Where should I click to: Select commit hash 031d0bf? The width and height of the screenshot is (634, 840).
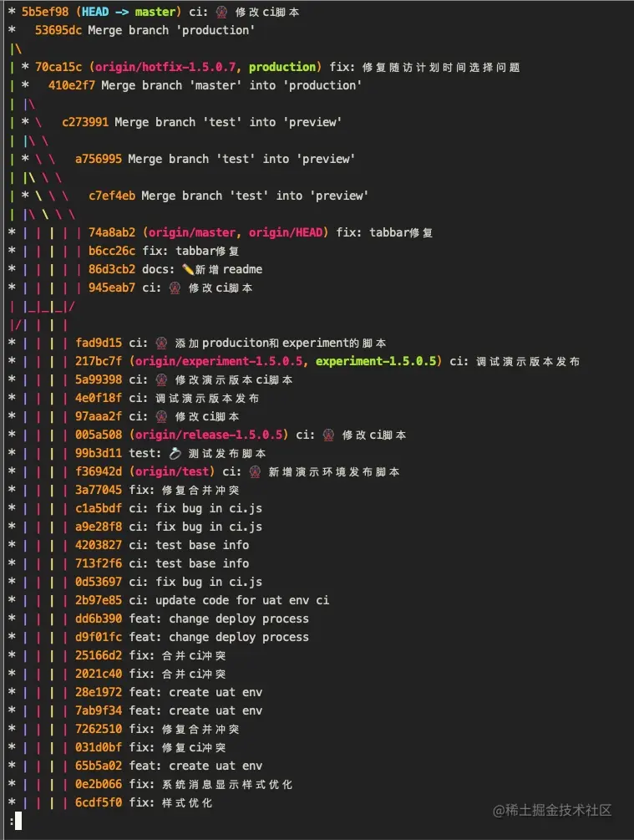(99, 748)
